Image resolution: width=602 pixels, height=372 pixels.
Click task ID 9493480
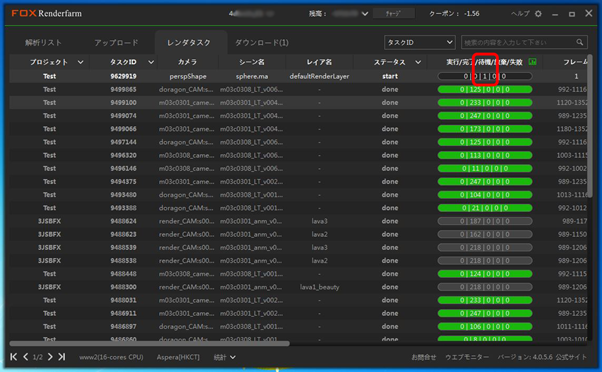[x=123, y=195]
